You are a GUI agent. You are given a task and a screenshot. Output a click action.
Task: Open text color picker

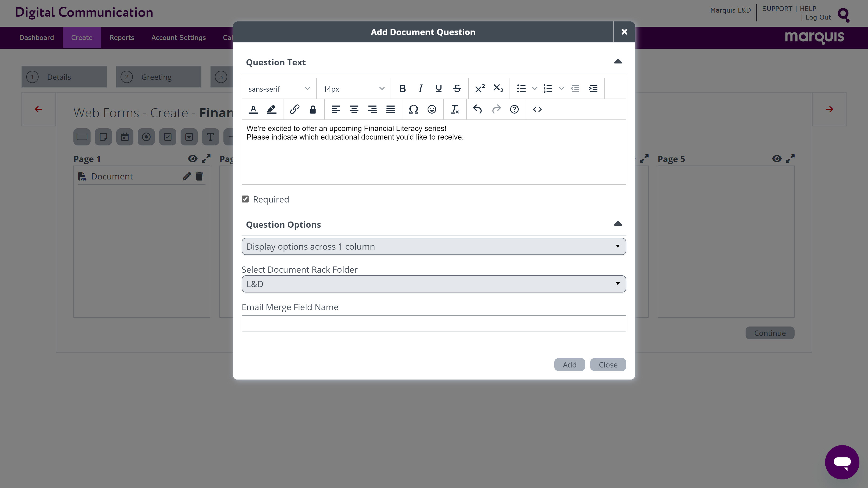[253, 110]
